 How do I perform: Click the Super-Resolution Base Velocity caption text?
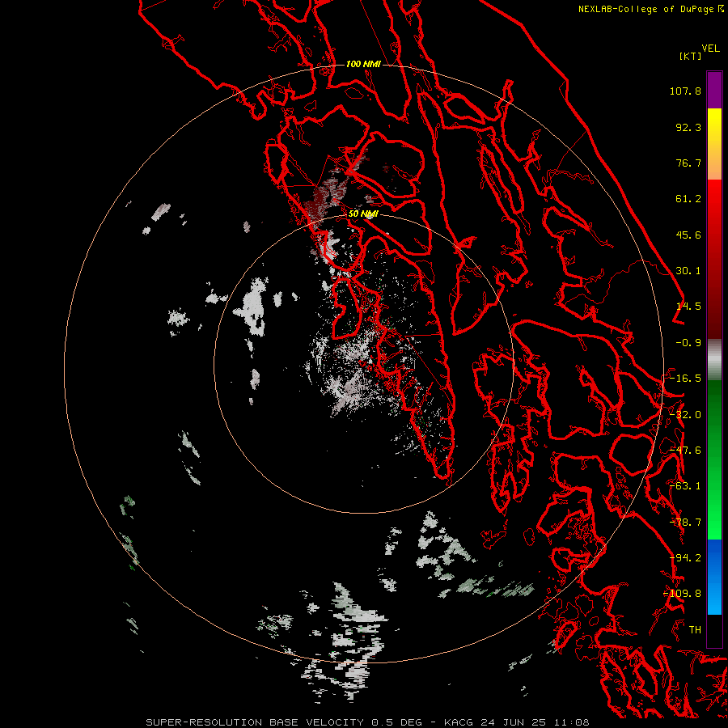367,722
